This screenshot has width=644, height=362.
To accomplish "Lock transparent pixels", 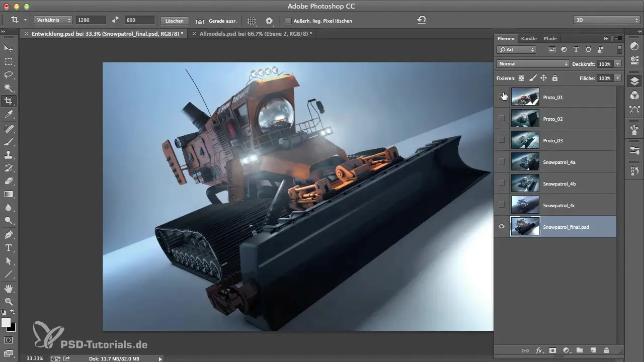I will [x=521, y=78].
